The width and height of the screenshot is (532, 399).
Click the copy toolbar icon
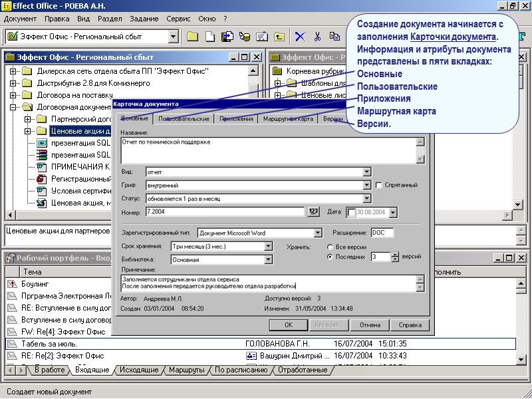[x=334, y=37]
